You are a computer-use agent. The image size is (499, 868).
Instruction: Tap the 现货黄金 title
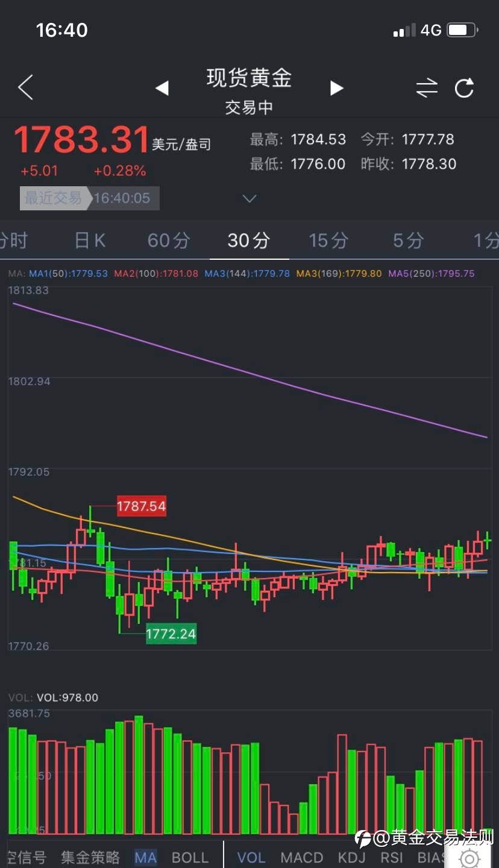(x=249, y=78)
